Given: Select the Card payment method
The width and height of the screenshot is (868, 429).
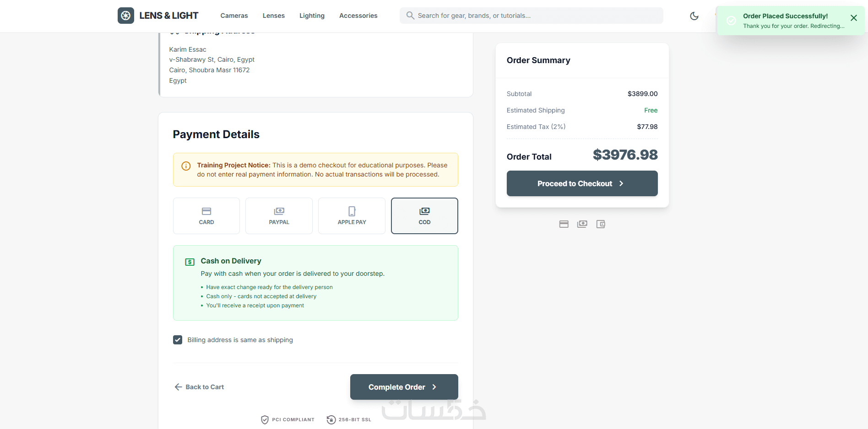Looking at the screenshot, I should click(x=206, y=216).
